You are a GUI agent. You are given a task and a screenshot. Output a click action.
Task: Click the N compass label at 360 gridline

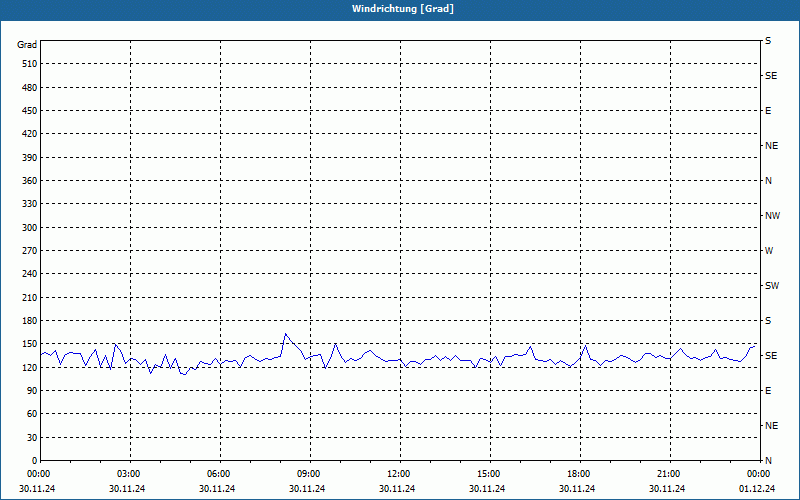tap(768, 181)
